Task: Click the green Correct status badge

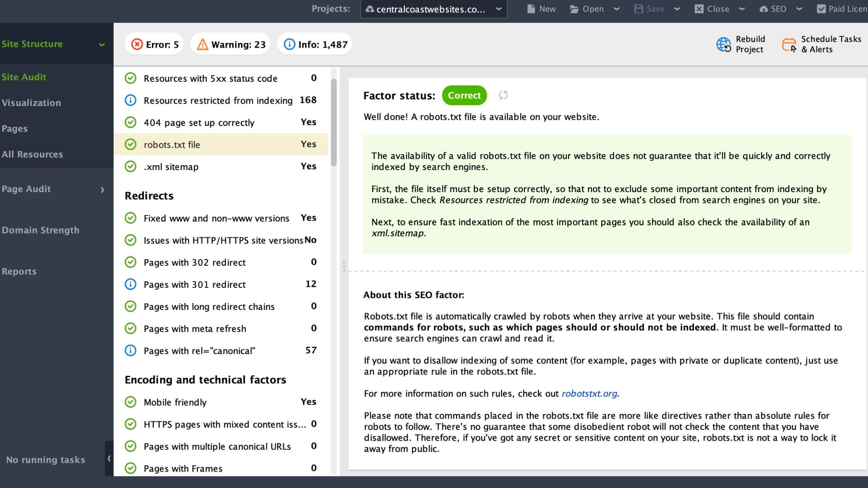Action: tap(464, 95)
